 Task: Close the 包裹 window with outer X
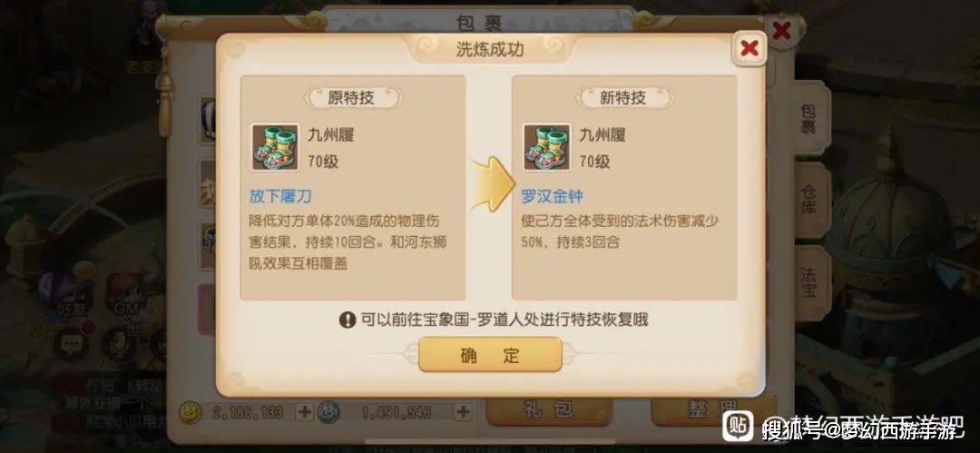(781, 29)
